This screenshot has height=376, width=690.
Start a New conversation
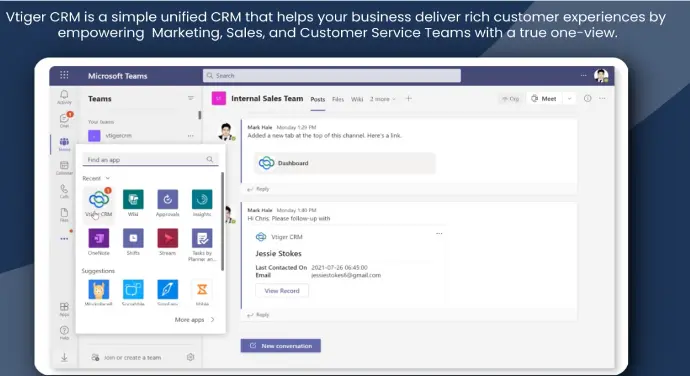pyautogui.click(x=281, y=346)
